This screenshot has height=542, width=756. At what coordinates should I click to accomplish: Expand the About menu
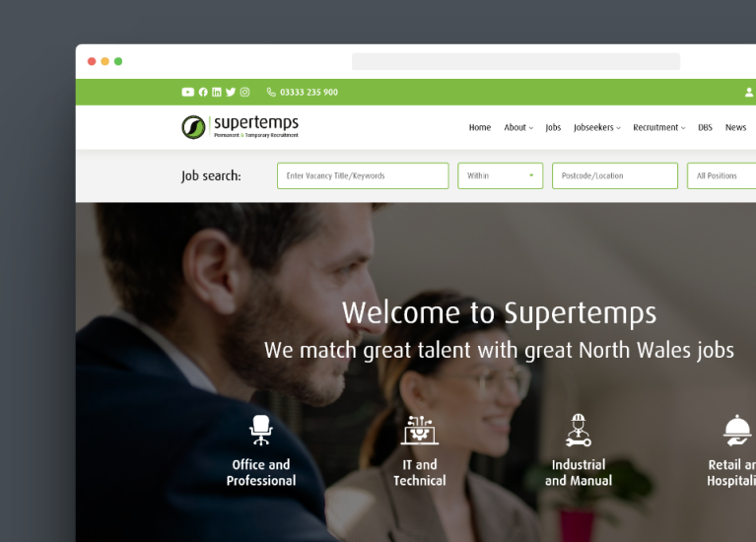(518, 127)
